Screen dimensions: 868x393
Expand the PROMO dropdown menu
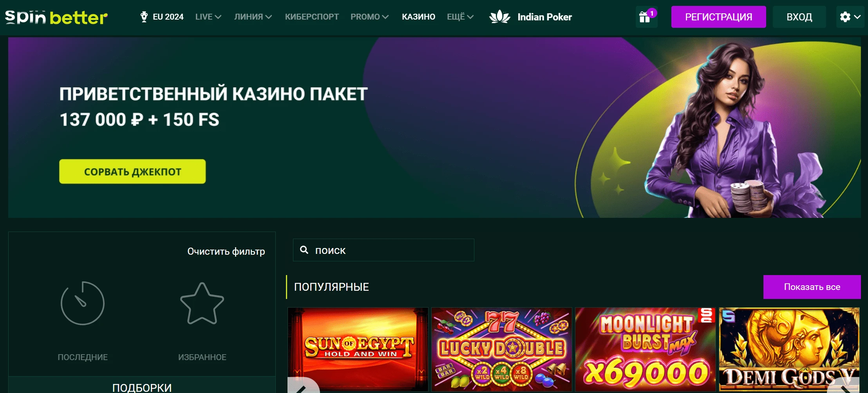[369, 17]
